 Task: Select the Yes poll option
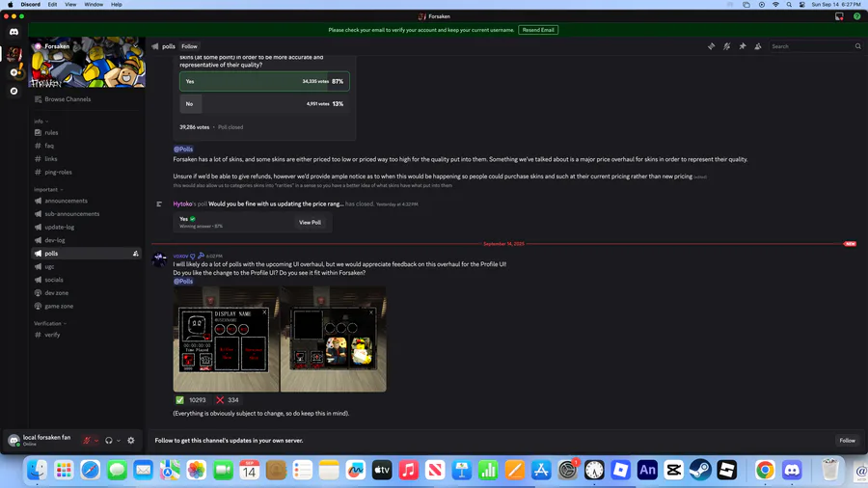coord(264,81)
